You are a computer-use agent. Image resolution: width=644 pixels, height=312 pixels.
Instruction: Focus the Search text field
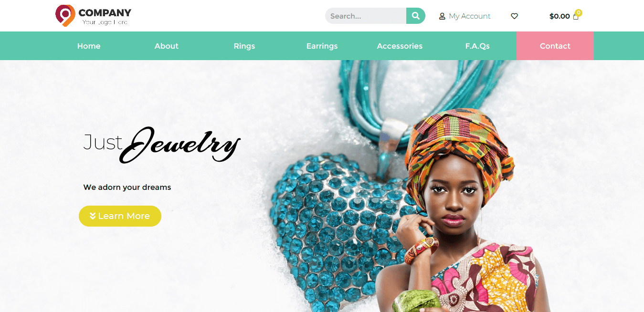366,16
